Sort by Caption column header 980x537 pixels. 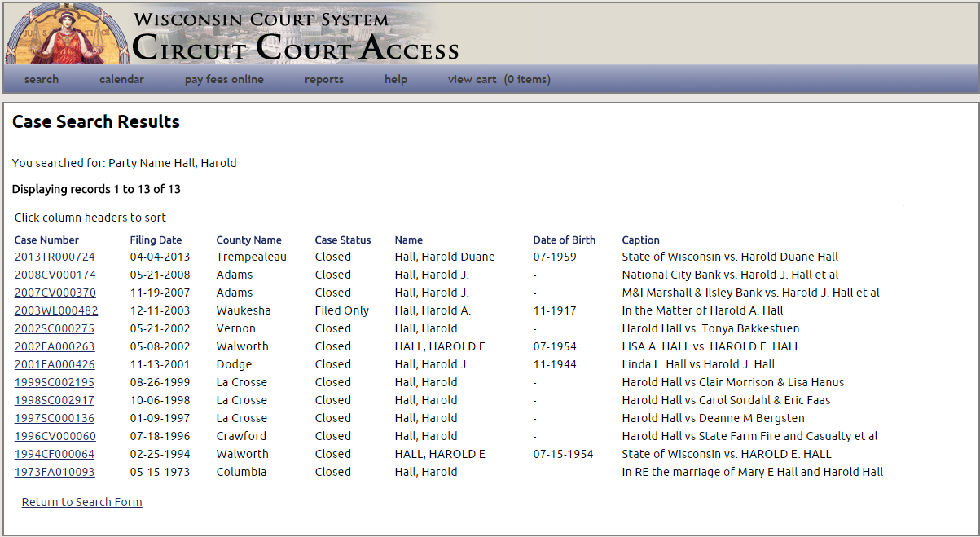[x=641, y=240]
